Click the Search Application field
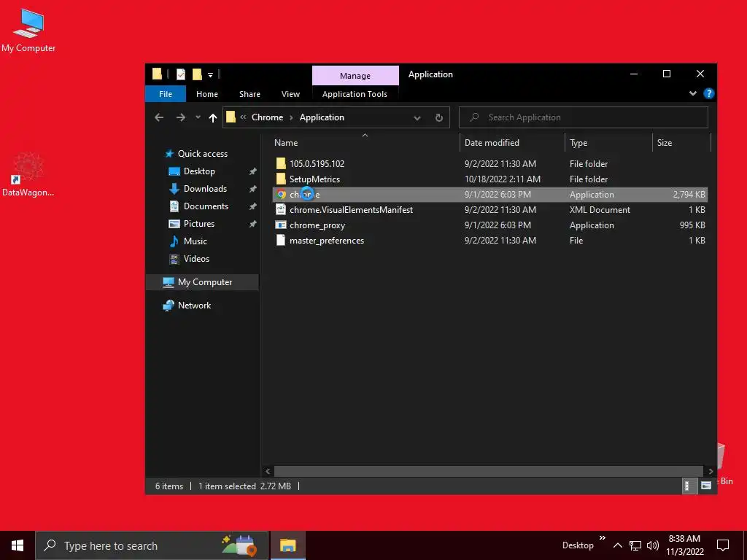Screen dimensions: 747x560 tap(583, 117)
